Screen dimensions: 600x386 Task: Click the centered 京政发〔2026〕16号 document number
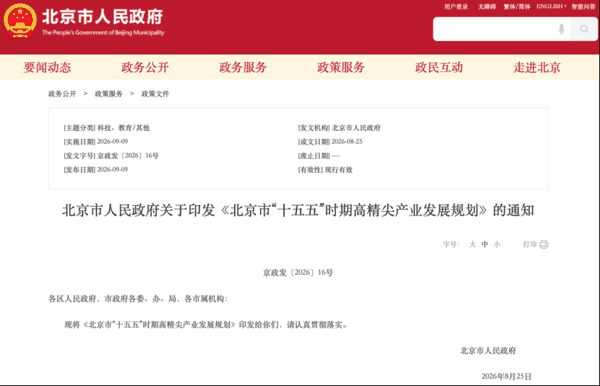pos(298,273)
